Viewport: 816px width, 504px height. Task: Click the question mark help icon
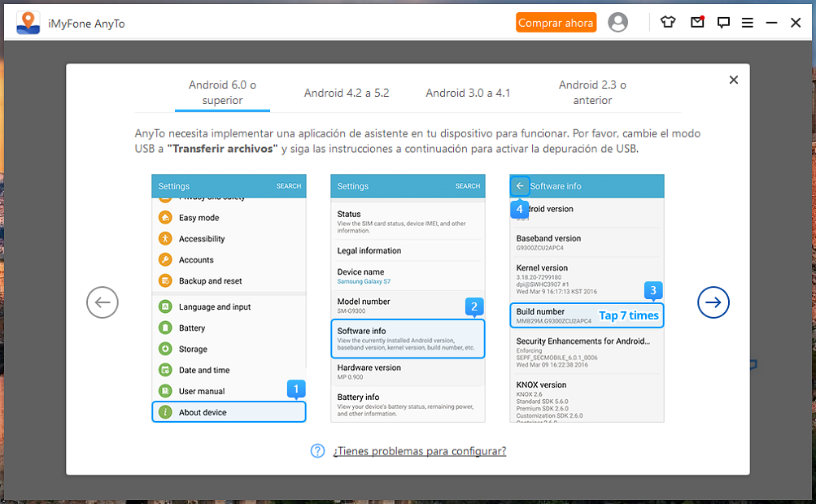tap(317, 451)
